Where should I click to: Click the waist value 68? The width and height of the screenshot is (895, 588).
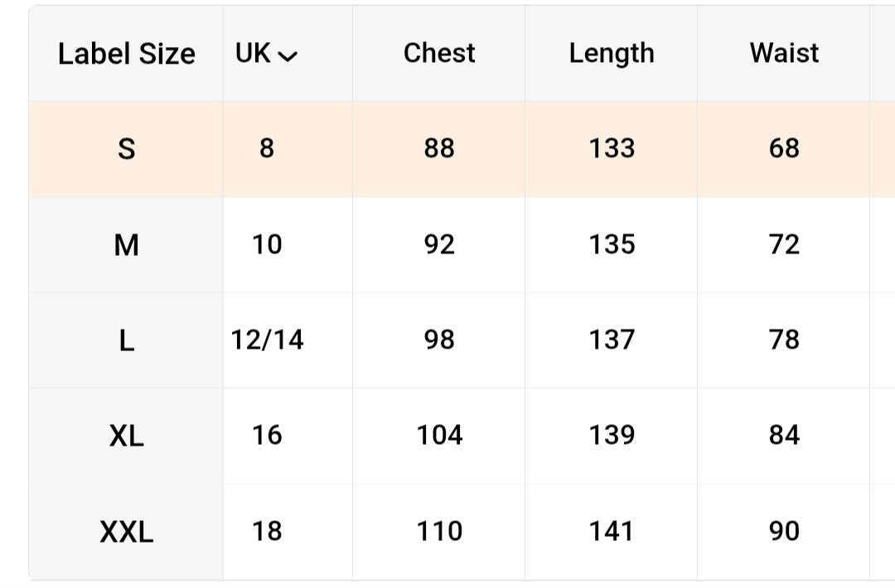(x=784, y=148)
